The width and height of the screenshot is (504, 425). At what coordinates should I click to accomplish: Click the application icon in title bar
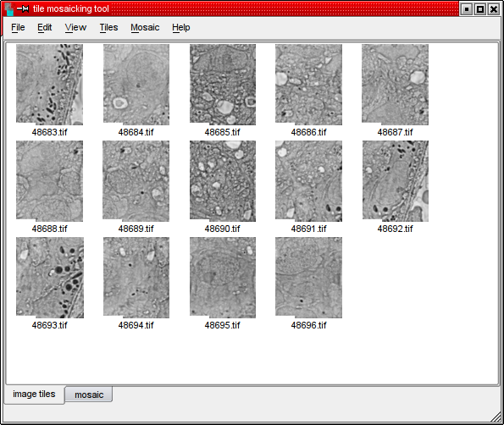tap(9, 8)
